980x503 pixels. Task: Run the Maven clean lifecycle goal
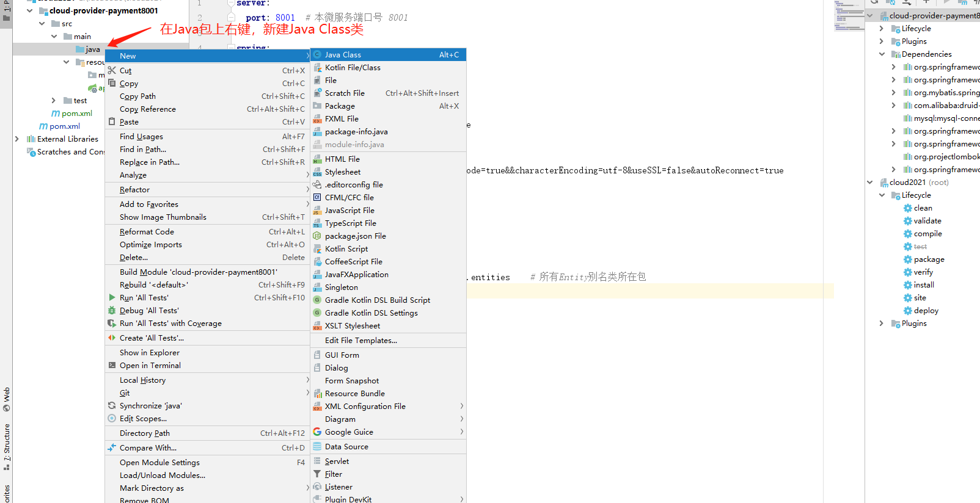click(x=923, y=208)
